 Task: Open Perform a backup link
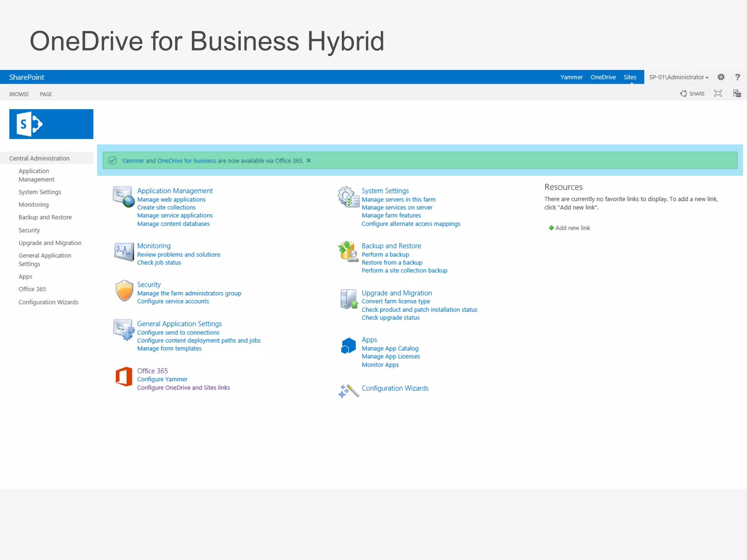pyautogui.click(x=385, y=254)
